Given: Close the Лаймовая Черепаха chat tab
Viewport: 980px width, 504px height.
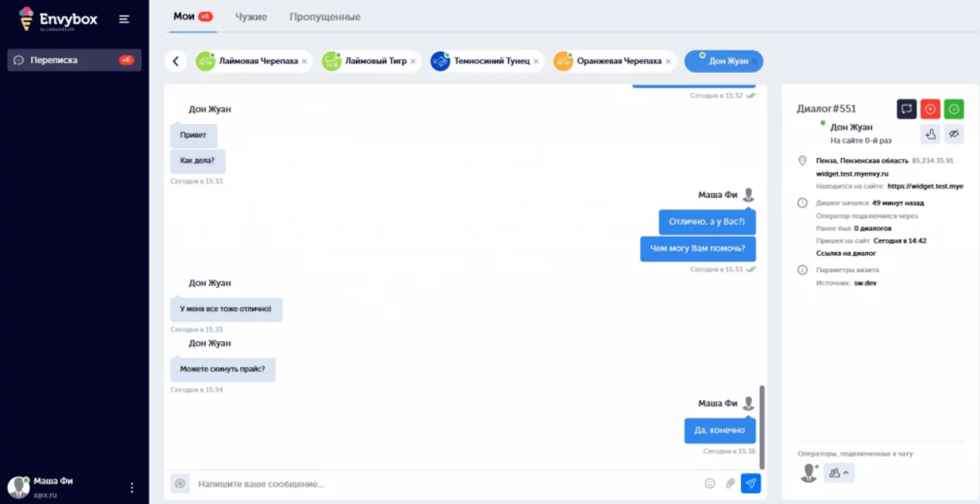Looking at the screenshot, I should 304,61.
